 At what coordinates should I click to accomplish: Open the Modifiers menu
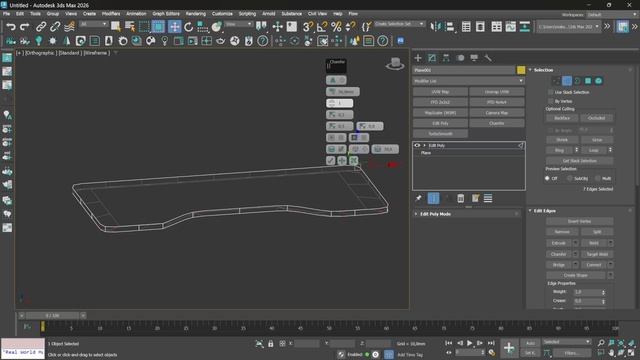(x=111, y=13)
